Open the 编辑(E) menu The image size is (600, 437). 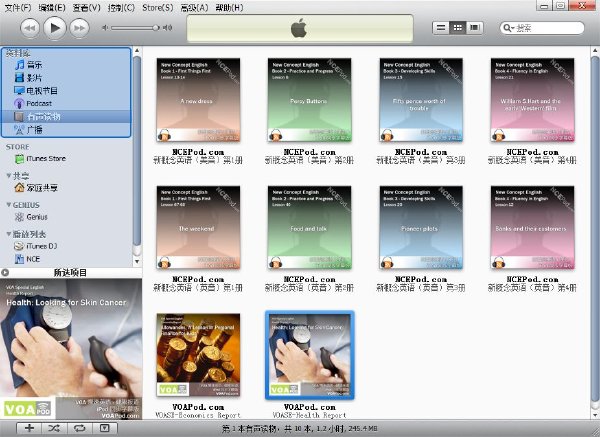coord(52,7)
